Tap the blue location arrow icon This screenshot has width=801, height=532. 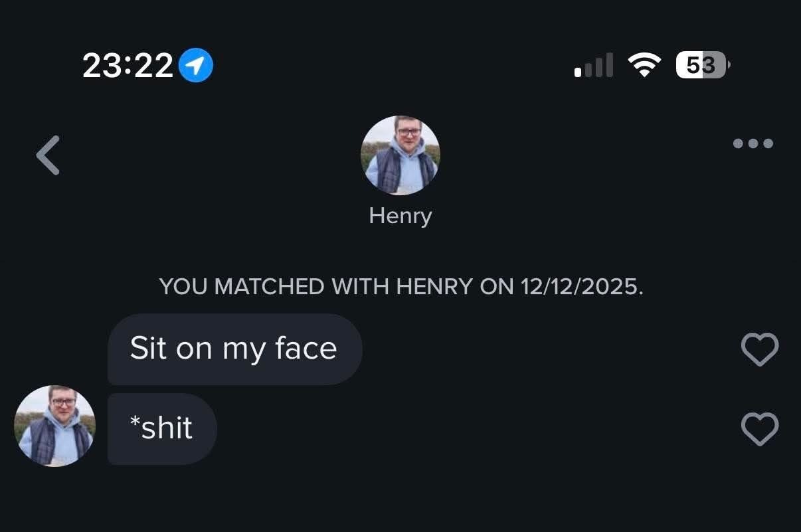196,65
